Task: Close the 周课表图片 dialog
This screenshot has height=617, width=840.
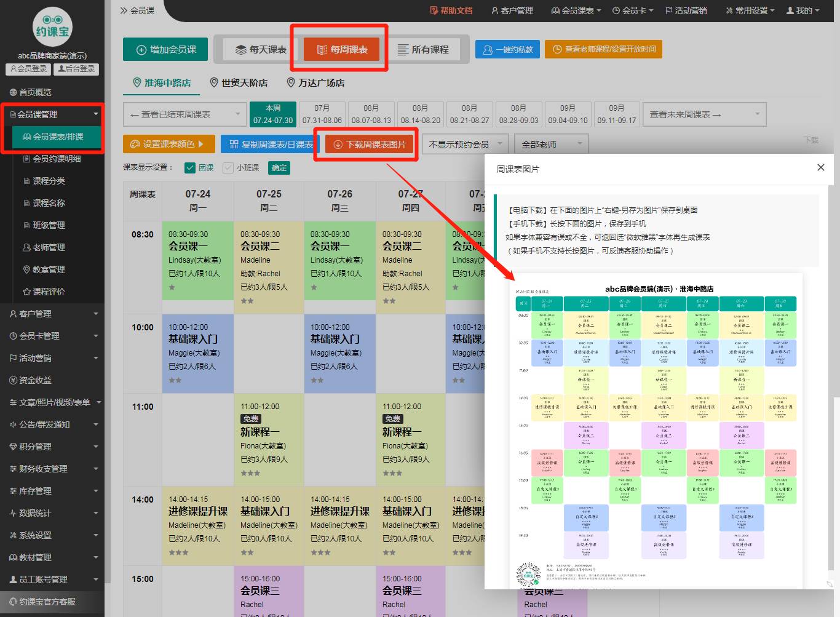Action: click(x=820, y=167)
